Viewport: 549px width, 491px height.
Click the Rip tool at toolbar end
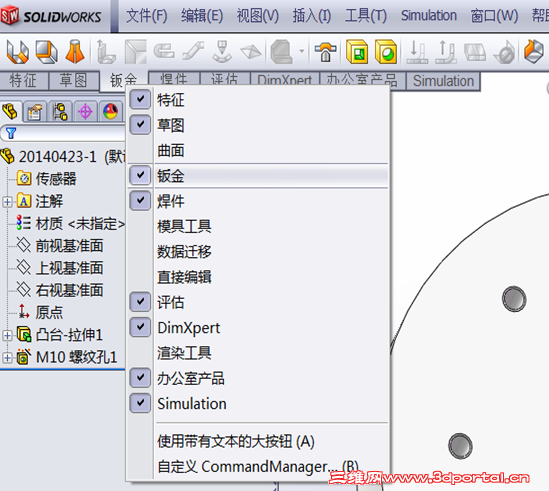(x=534, y=51)
